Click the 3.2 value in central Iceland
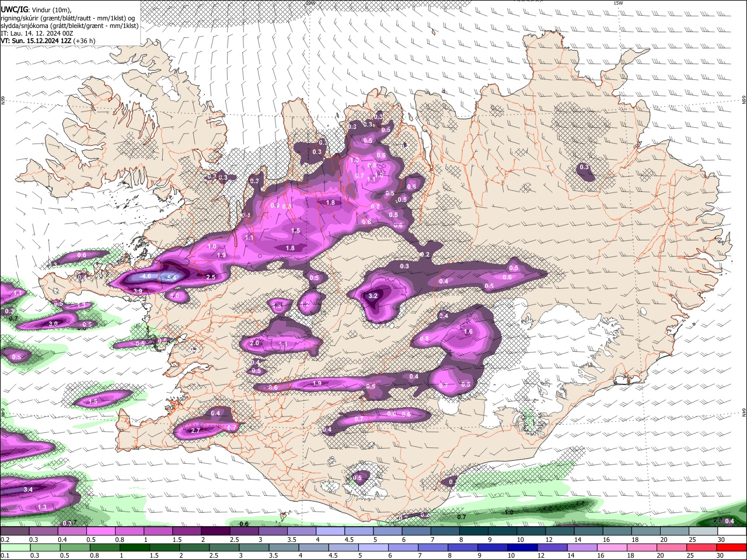Screen dimensions: 747x560 click(374, 296)
